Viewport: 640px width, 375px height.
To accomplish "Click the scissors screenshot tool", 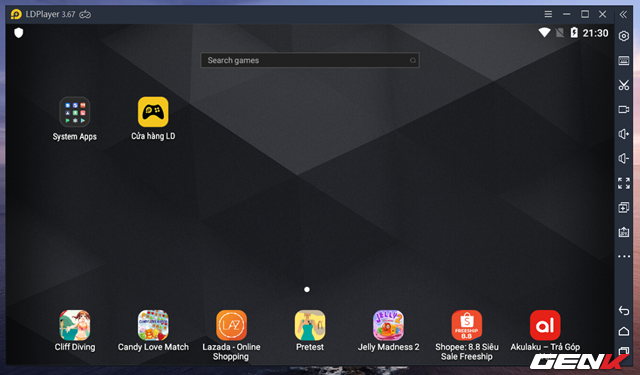I will tap(624, 85).
